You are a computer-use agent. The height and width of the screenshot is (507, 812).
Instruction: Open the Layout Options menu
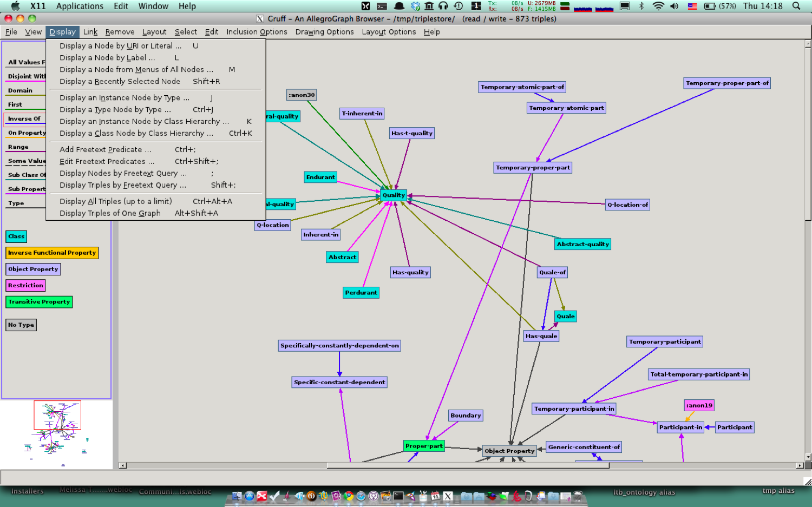389,32
